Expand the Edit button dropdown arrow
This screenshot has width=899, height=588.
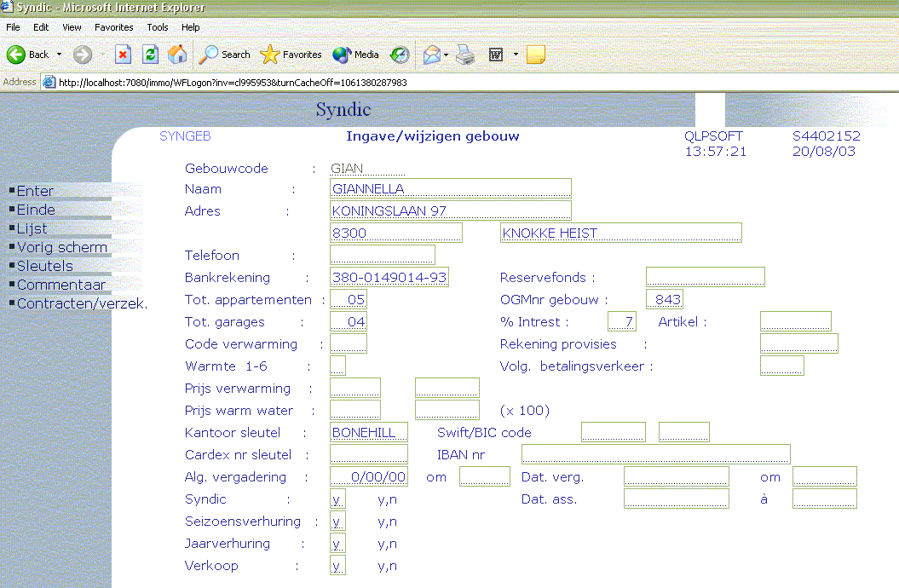[x=516, y=55]
